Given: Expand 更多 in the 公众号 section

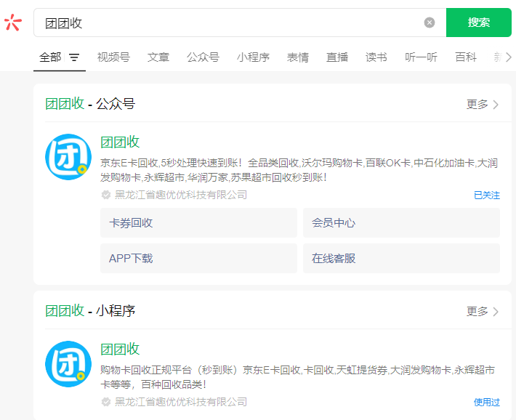Looking at the screenshot, I should (483, 104).
